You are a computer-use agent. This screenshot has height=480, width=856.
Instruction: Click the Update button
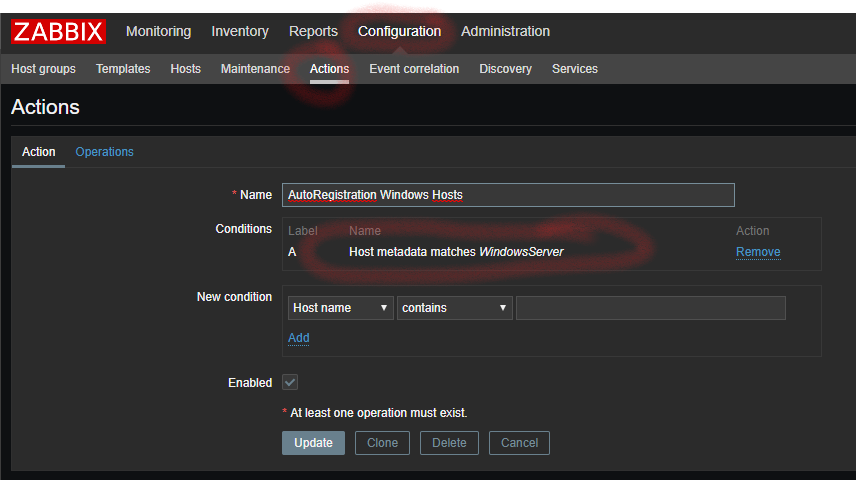[x=313, y=443]
